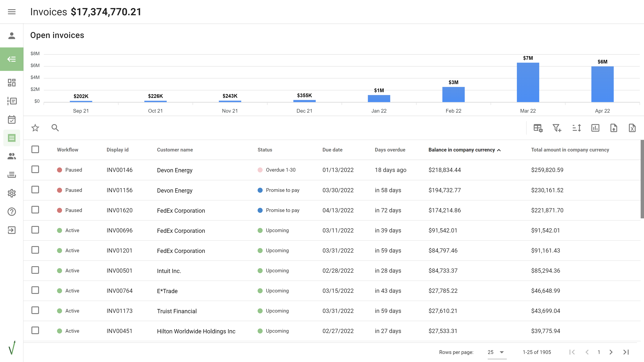Open the hamburger menu icon
Screen dimensions: 644x362
tap(12, 12)
